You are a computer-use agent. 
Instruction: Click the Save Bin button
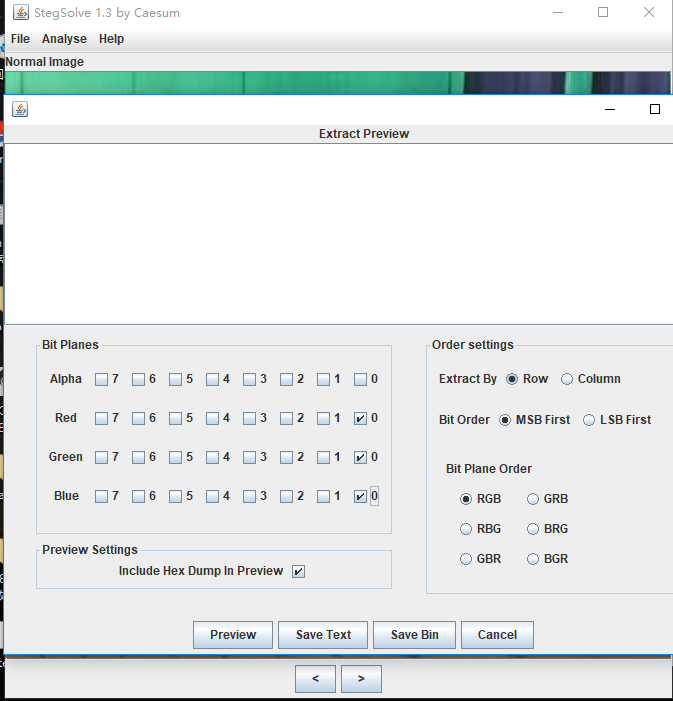coord(414,635)
